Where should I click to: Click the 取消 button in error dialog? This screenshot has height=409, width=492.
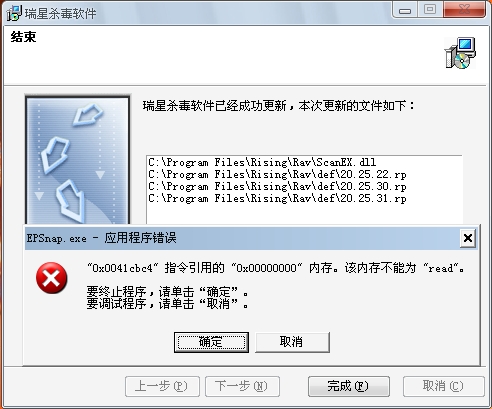292,342
